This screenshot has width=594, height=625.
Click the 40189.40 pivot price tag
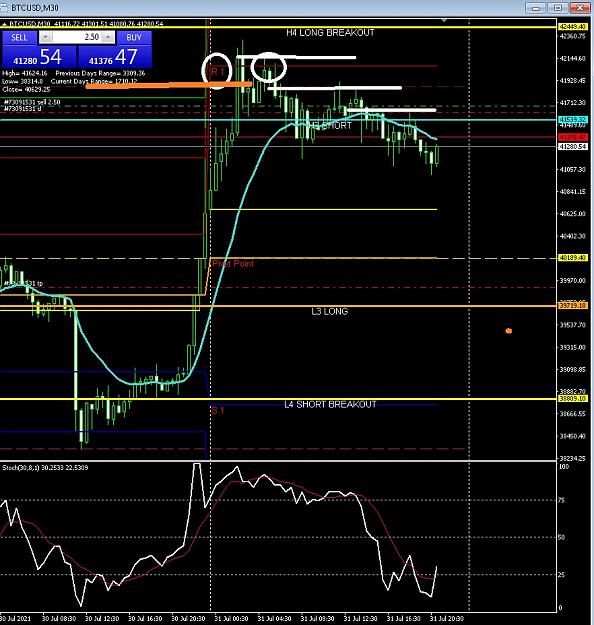click(x=572, y=258)
